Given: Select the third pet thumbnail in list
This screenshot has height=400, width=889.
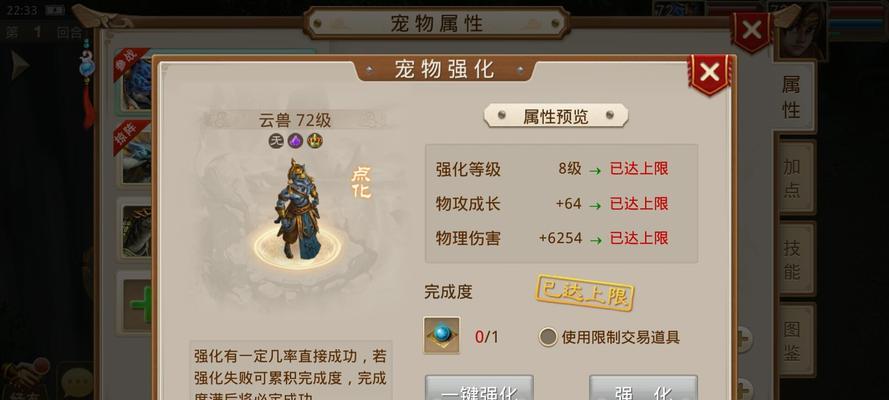Looking at the screenshot, I should pos(136,231).
